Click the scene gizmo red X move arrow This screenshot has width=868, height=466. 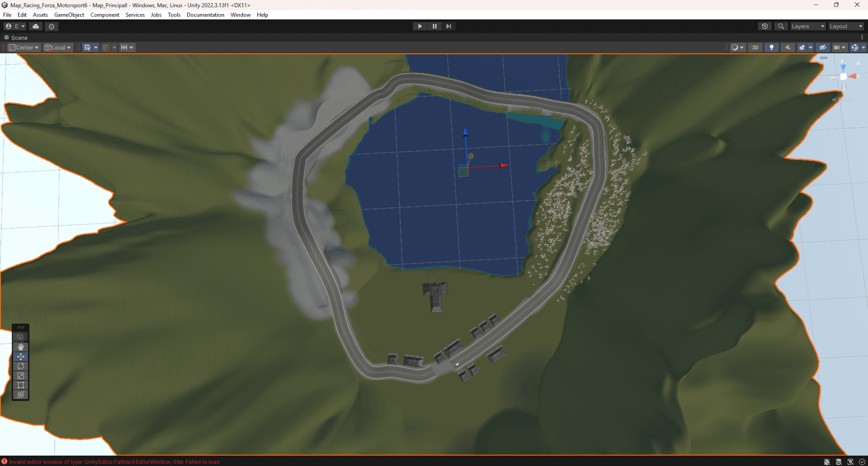tap(503, 166)
